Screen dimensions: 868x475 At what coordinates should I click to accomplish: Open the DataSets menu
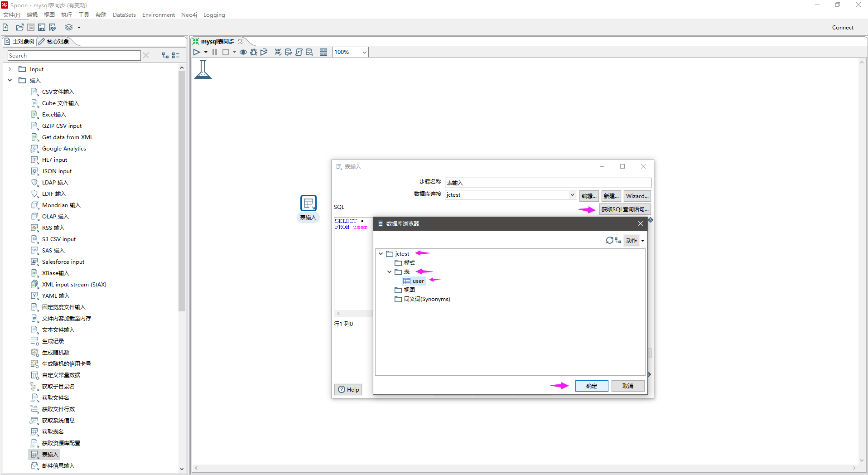[x=124, y=15]
